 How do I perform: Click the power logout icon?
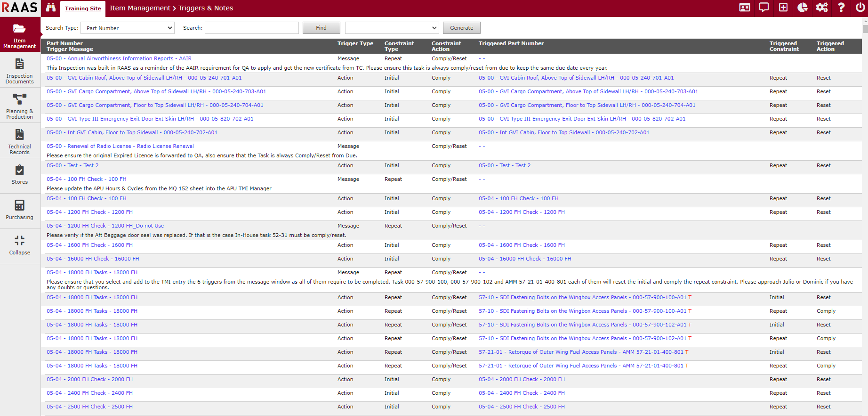[x=860, y=8]
